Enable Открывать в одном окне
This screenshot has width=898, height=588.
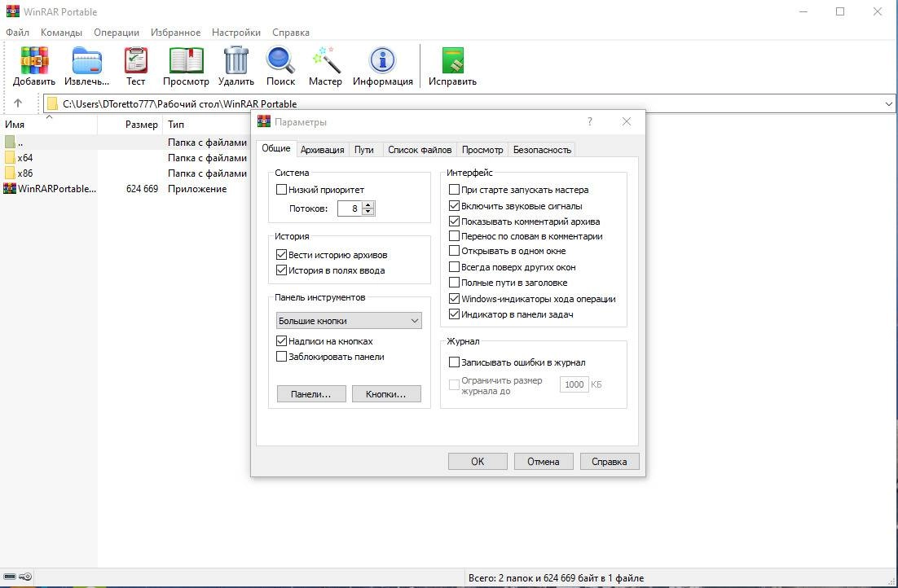pyautogui.click(x=454, y=251)
